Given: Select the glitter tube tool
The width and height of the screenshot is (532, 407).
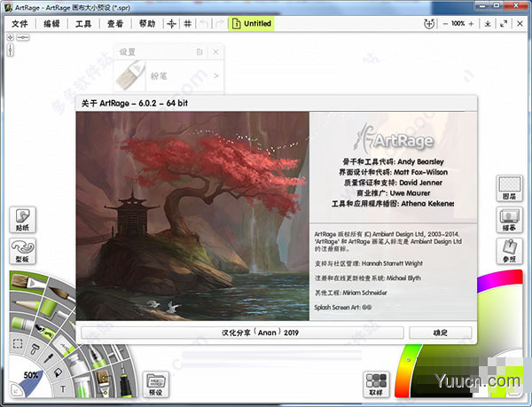Looking at the screenshot, I should (x=82, y=388).
